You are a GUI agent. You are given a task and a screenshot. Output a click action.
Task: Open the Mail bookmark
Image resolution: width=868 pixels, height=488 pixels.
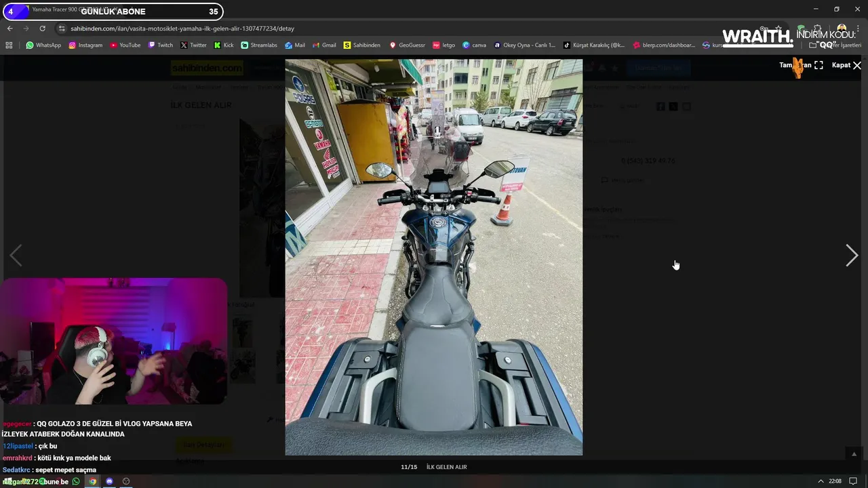point(295,45)
